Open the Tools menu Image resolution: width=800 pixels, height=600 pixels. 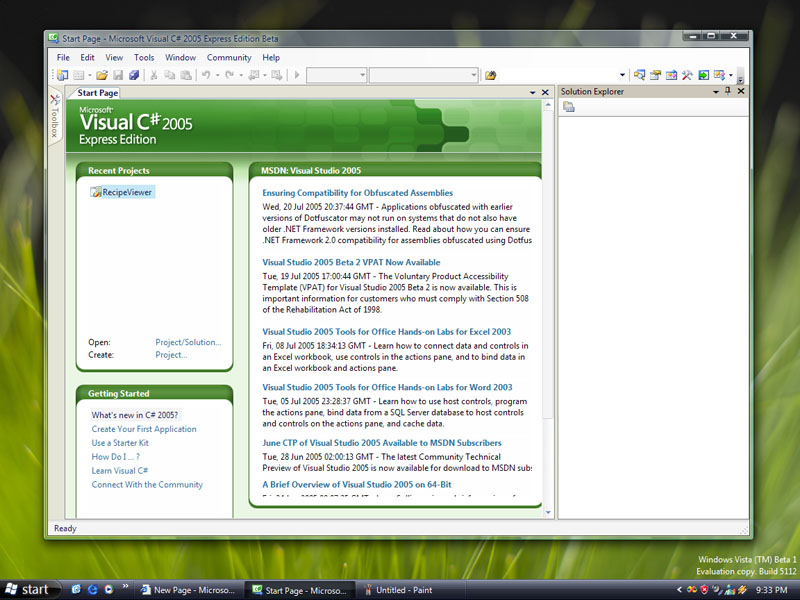coord(144,58)
